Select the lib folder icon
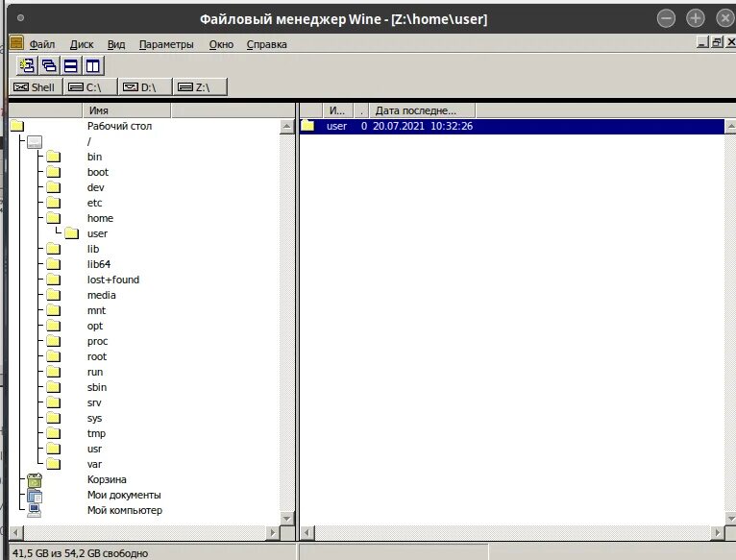This screenshot has width=736, height=560. (x=54, y=249)
